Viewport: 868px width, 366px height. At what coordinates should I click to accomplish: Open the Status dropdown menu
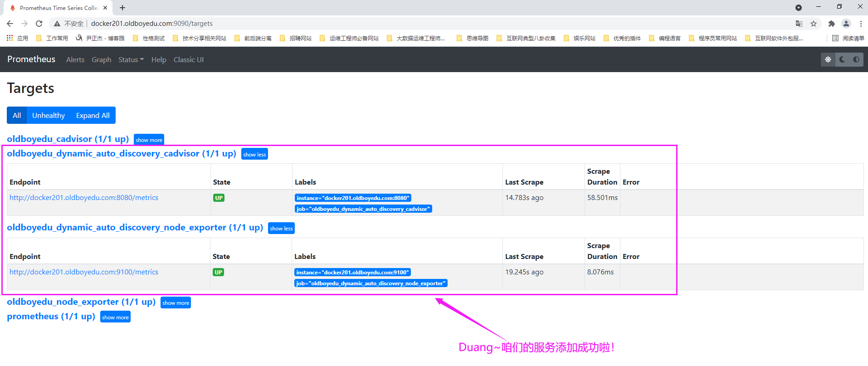click(131, 59)
